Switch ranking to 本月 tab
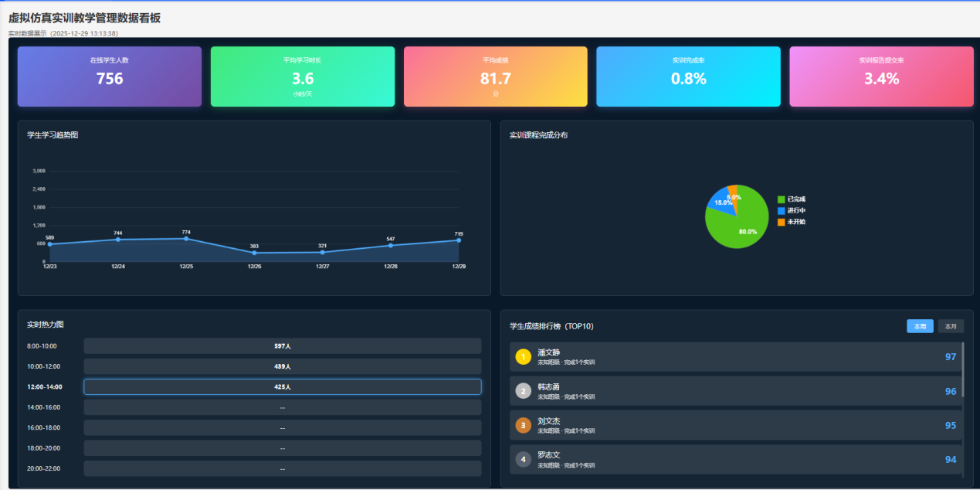 (x=951, y=326)
